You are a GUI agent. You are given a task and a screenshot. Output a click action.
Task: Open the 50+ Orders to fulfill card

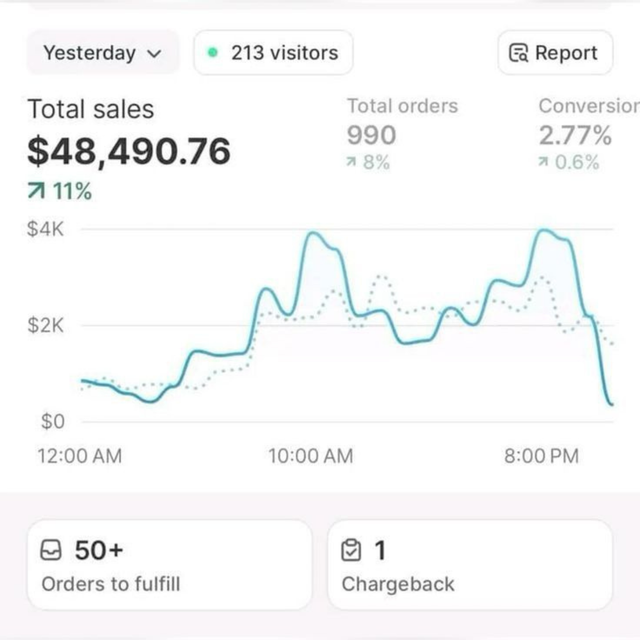coord(169,565)
